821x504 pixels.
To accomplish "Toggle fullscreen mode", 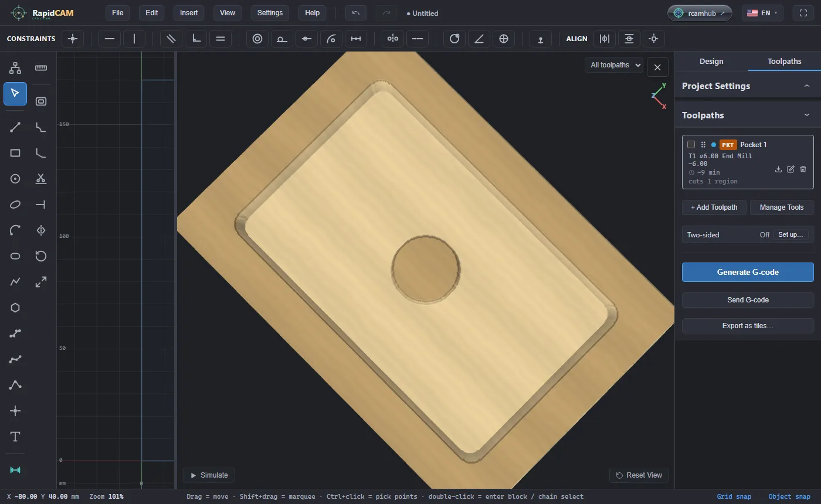I will (803, 13).
